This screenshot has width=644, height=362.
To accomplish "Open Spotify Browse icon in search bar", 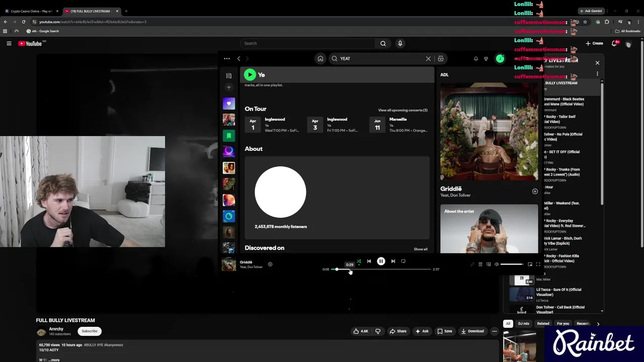I will click(x=441, y=58).
